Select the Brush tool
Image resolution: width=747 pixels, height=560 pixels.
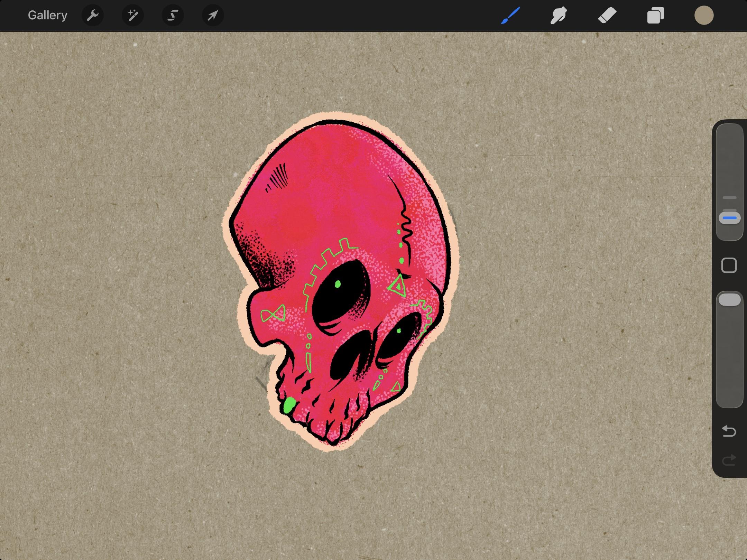point(510,16)
